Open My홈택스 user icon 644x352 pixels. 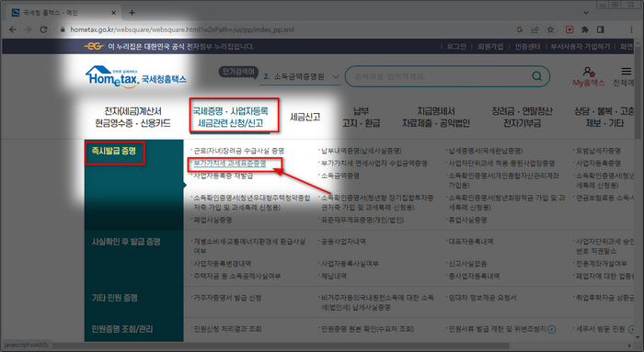[x=589, y=76]
